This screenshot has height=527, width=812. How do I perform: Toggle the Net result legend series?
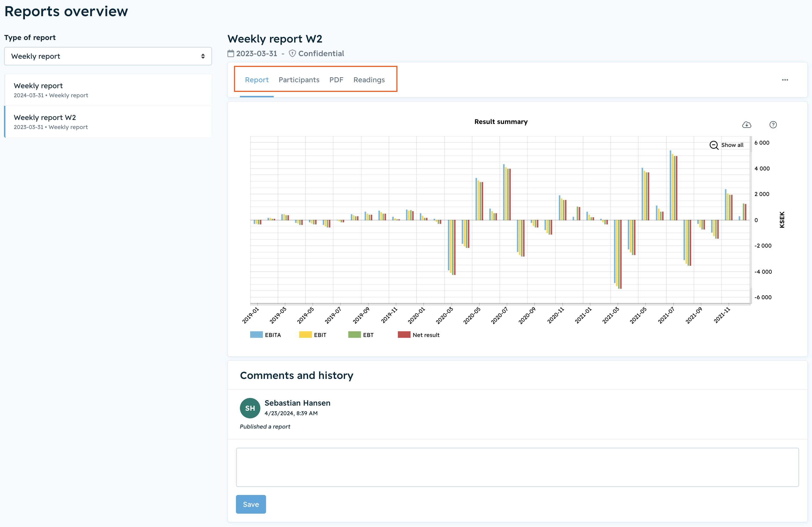pos(418,335)
